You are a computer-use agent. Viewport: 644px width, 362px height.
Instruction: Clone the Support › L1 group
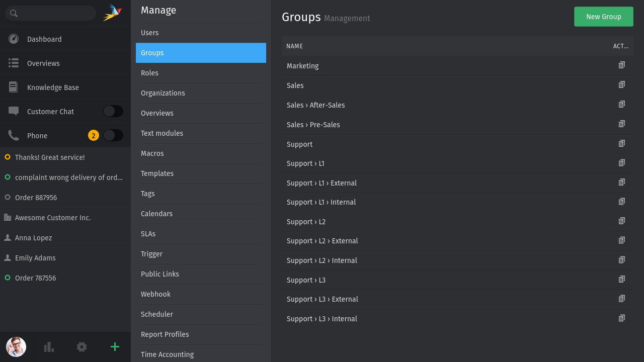pyautogui.click(x=622, y=163)
